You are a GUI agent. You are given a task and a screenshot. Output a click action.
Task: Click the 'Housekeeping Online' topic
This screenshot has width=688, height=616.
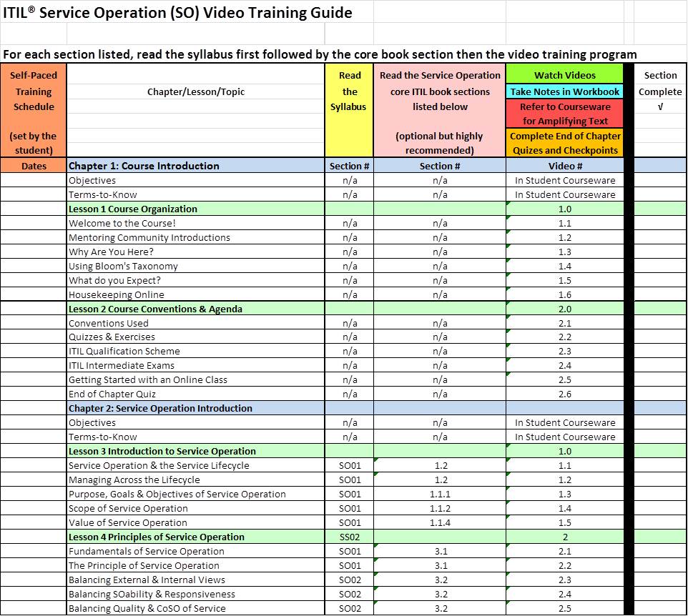coord(196,294)
